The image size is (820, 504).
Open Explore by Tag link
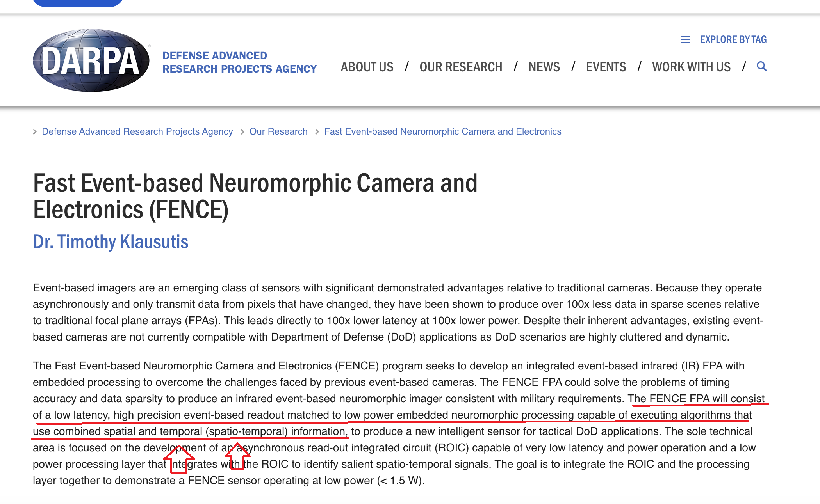coord(733,39)
